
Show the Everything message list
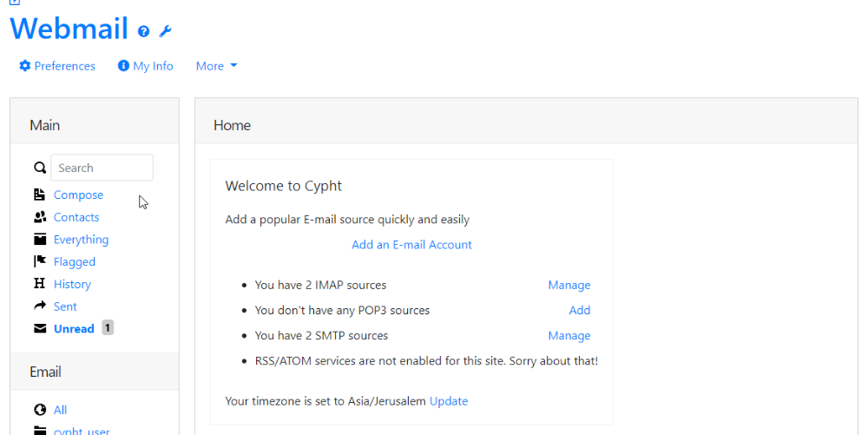click(x=81, y=240)
